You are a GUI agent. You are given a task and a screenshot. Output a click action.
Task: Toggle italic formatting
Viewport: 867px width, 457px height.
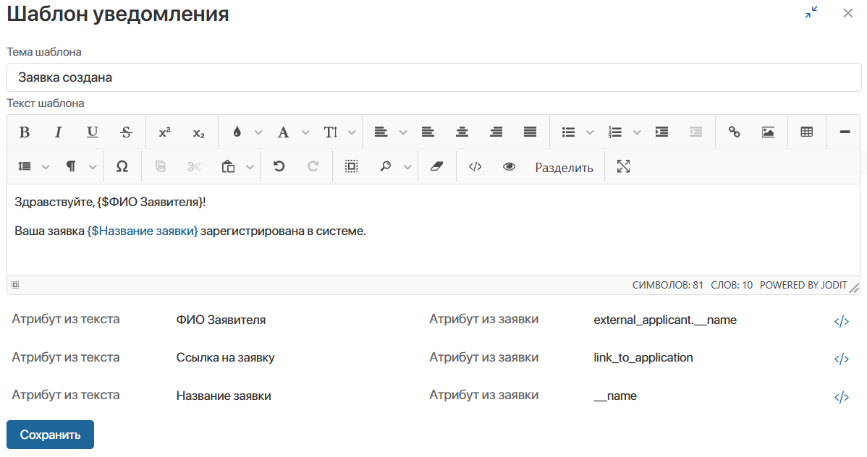point(58,133)
